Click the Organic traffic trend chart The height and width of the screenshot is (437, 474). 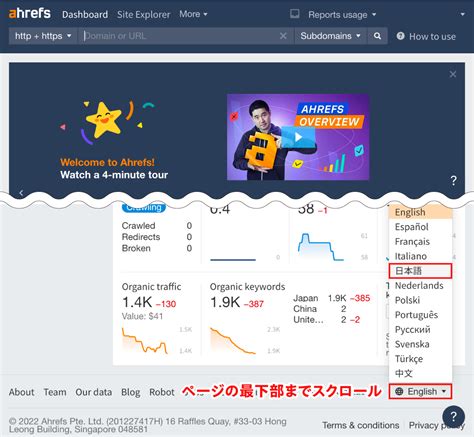point(145,340)
